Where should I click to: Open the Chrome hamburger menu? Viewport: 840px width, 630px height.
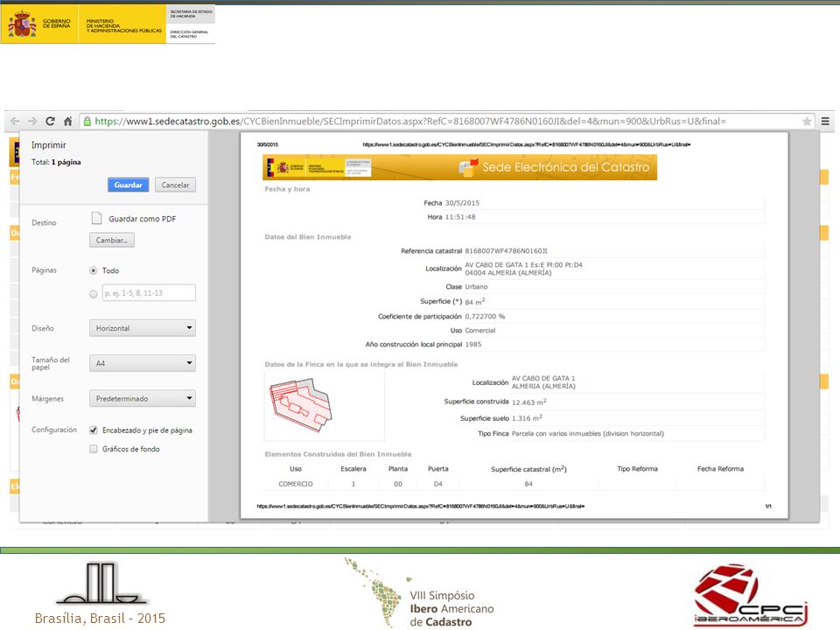tap(825, 122)
